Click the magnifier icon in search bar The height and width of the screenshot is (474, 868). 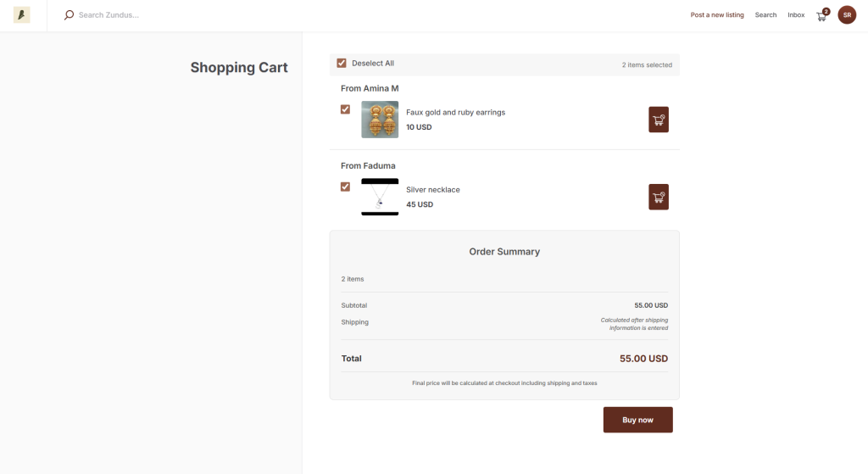pos(70,15)
